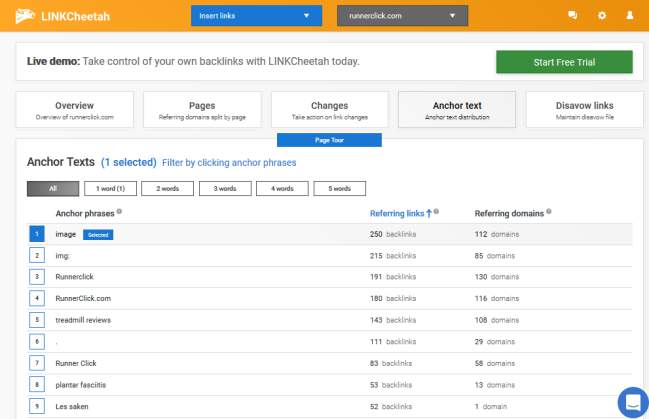Click '250 backlinks' in image row
The image size is (649, 419).
point(393,234)
